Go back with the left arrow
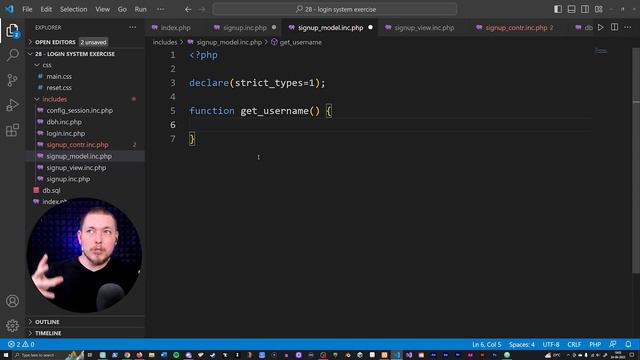Image resolution: width=640 pixels, height=360 pixels. [188, 9]
